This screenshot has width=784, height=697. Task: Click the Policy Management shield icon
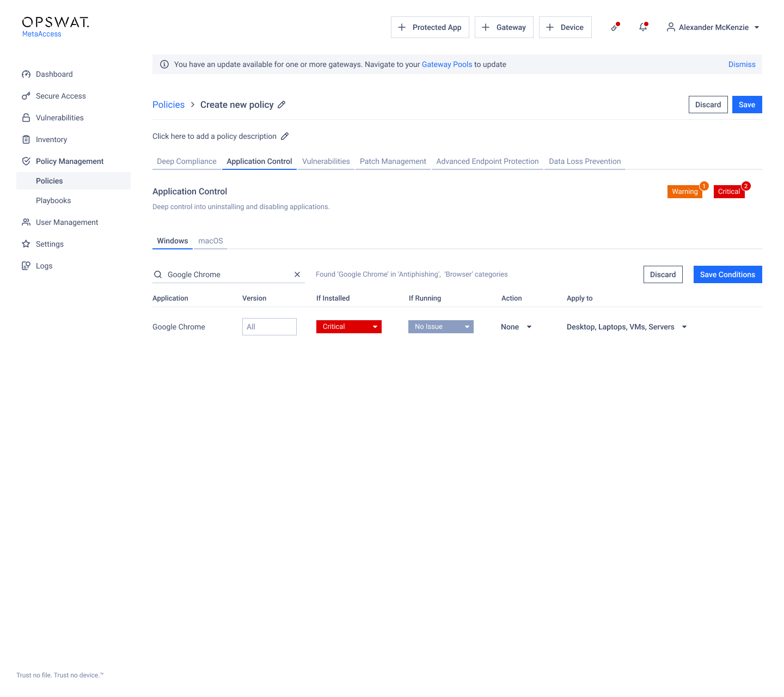(26, 161)
